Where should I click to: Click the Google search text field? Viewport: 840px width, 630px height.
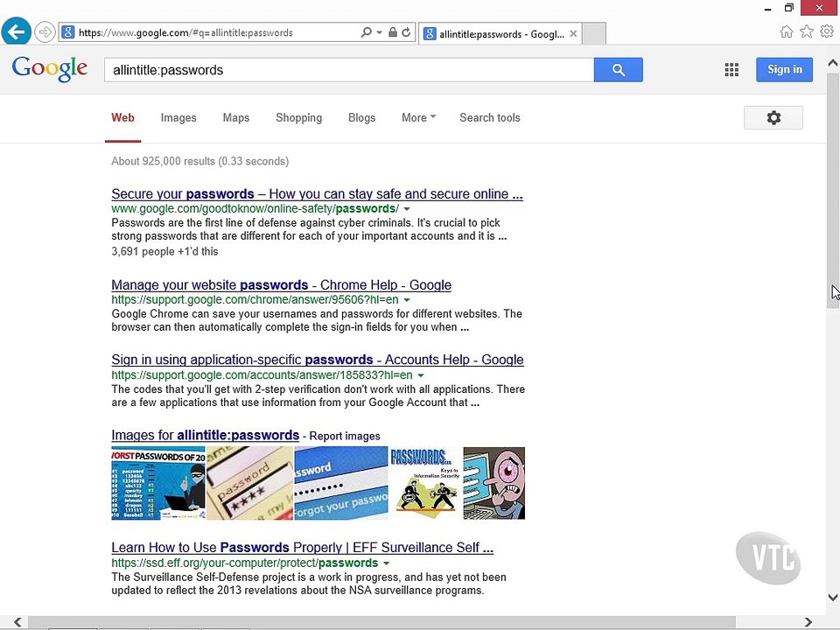(349, 70)
